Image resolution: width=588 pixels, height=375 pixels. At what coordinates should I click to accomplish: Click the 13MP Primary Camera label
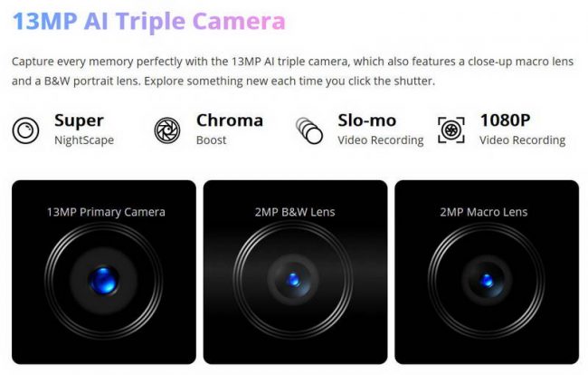(x=106, y=212)
